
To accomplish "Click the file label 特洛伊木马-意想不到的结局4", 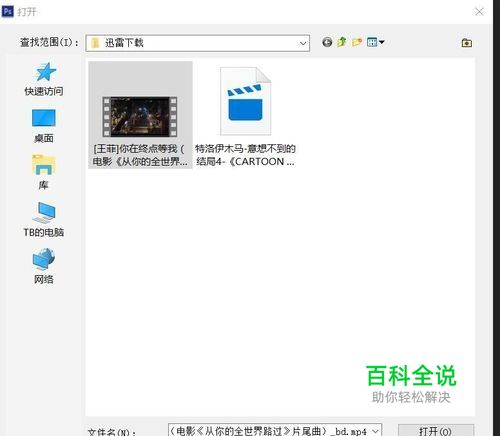I will [x=245, y=155].
